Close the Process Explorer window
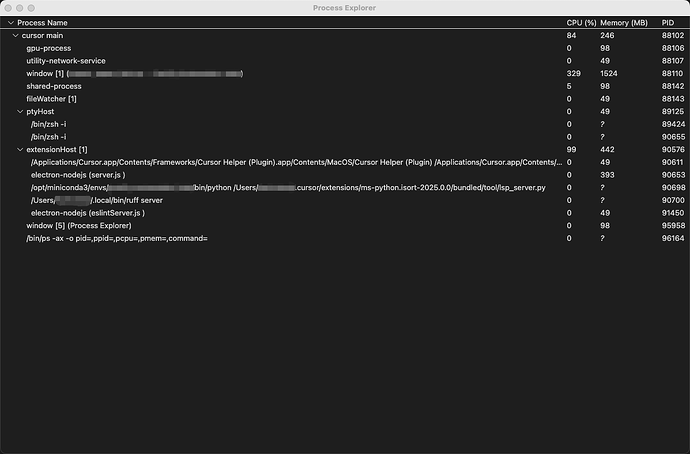 [8, 8]
